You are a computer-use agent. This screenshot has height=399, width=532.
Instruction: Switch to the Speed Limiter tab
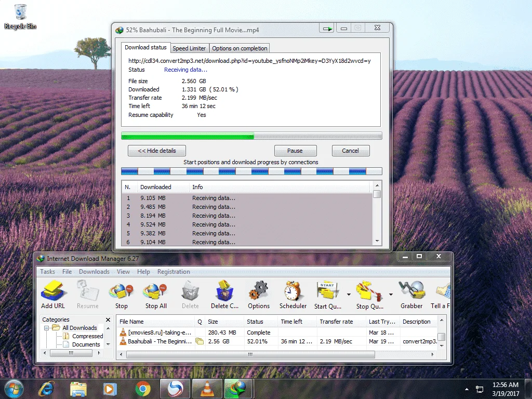189,48
